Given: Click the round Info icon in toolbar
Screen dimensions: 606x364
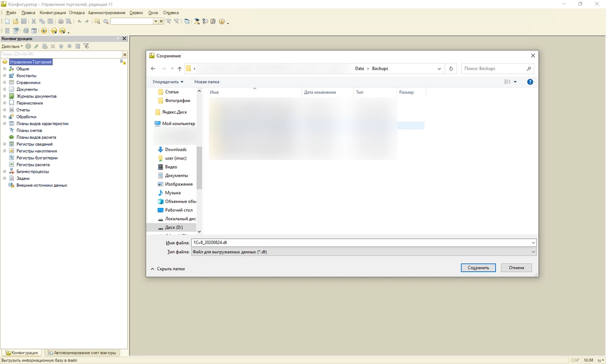Looking at the screenshot, I should coord(222,22).
